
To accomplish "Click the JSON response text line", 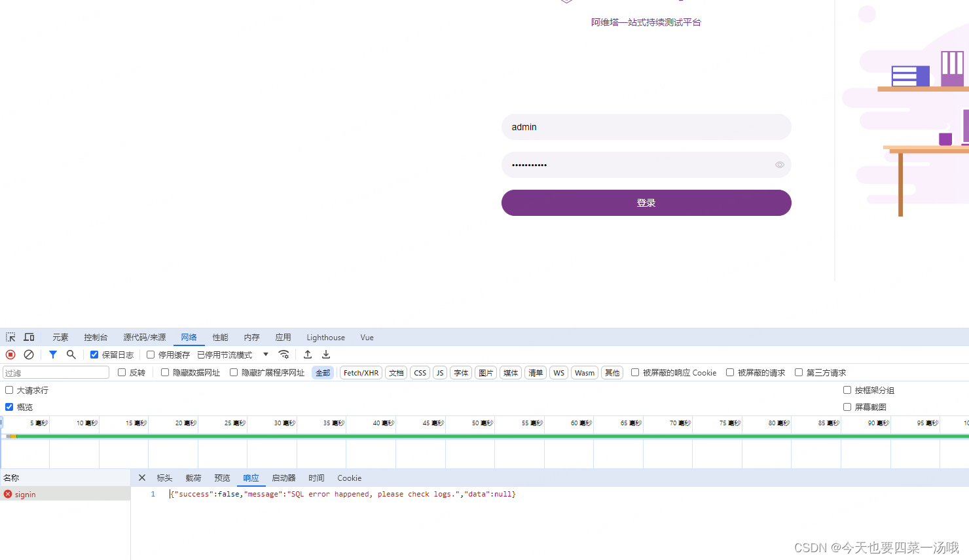I will [342, 494].
